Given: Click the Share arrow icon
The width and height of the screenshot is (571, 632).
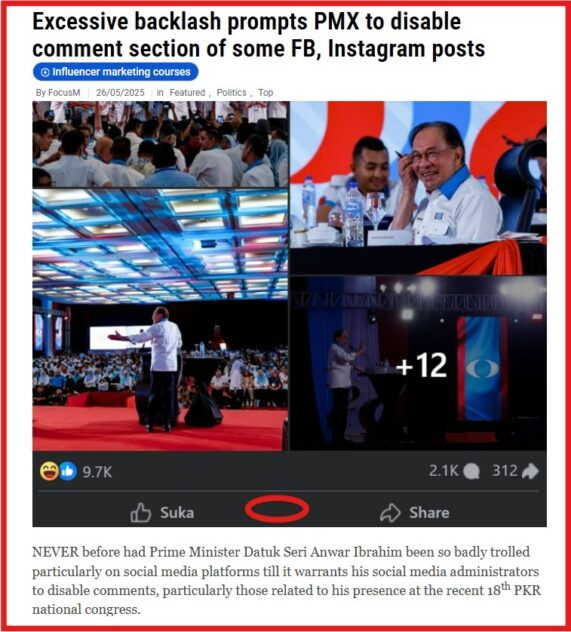Looking at the screenshot, I should point(390,513).
